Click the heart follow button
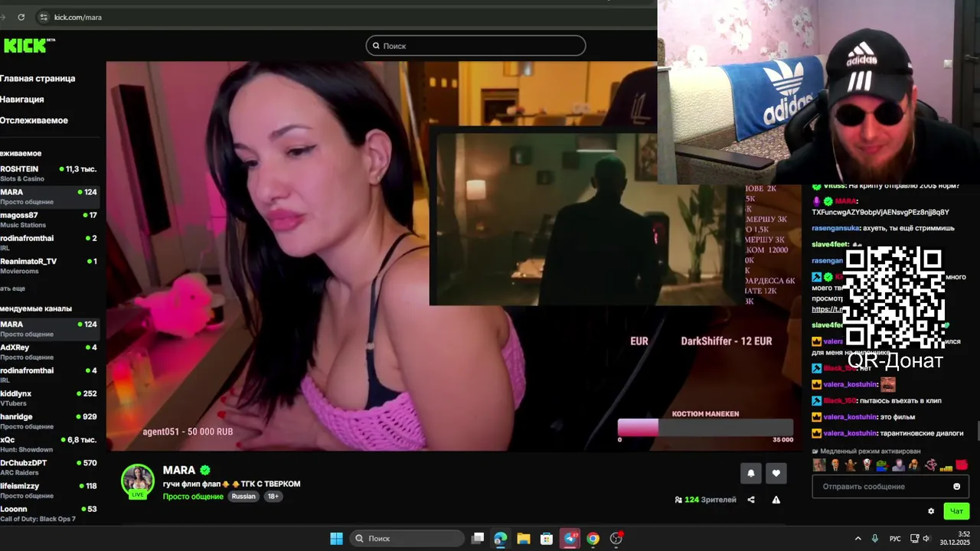This screenshot has width=980, height=551. tap(776, 473)
